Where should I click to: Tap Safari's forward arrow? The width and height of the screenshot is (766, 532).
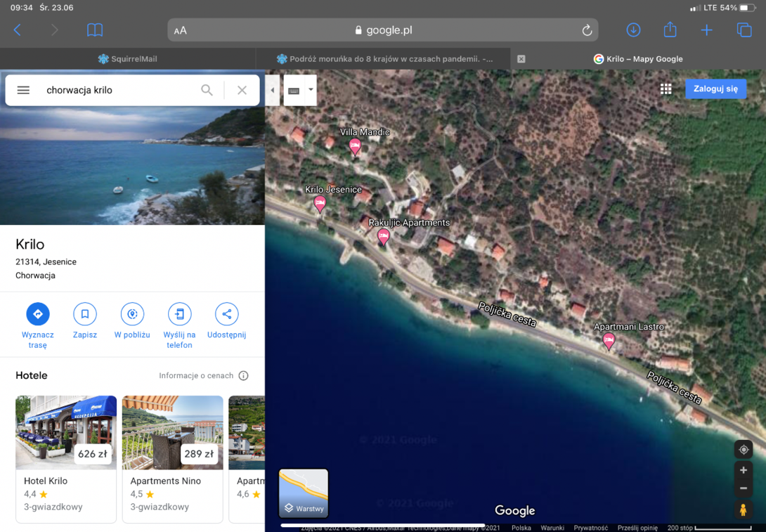(54, 30)
